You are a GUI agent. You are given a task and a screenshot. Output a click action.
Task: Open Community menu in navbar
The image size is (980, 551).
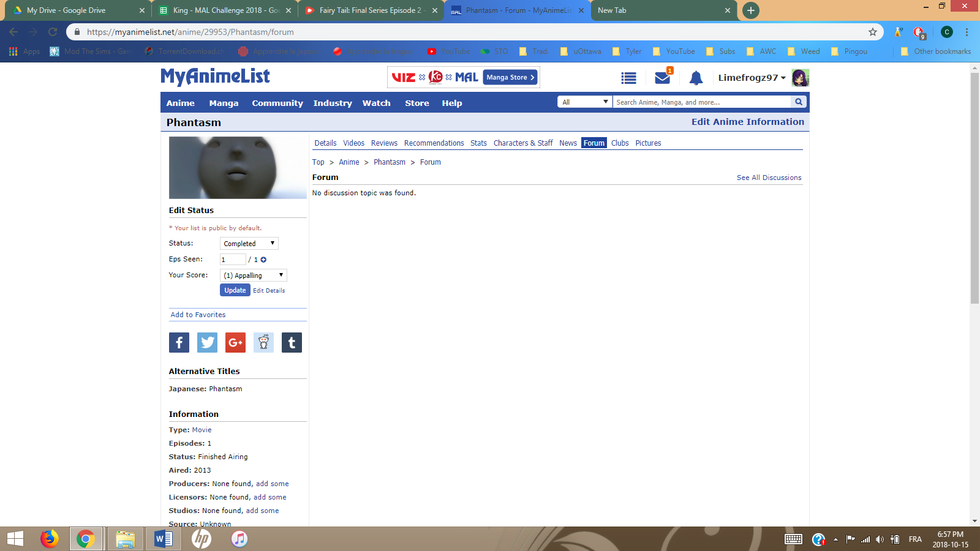click(x=277, y=103)
